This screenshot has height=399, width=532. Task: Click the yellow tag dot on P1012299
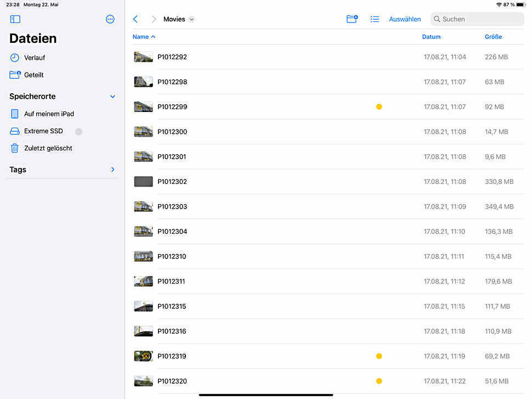[379, 107]
